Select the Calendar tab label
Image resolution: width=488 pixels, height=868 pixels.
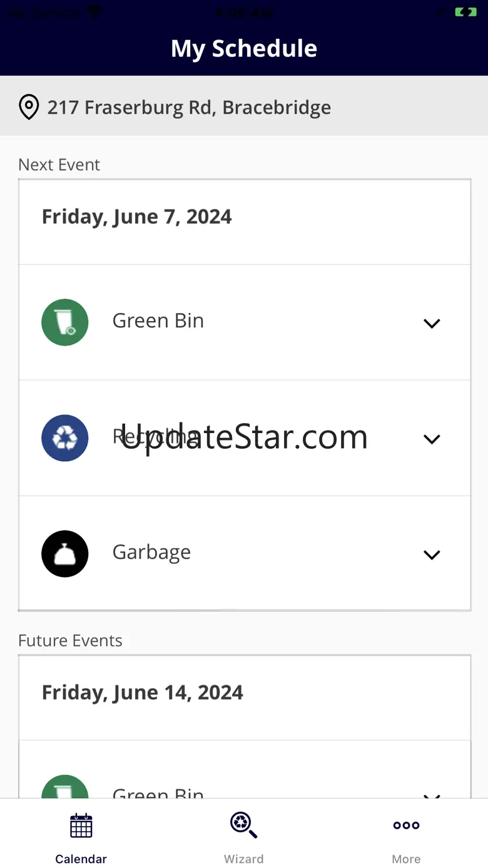[x=81, y=859]
